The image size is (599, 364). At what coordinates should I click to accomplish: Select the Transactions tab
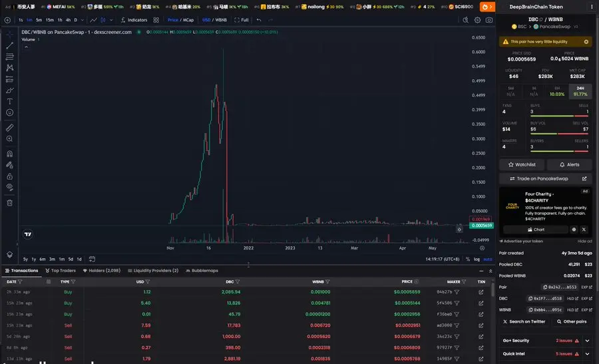(x=21, y=270)
